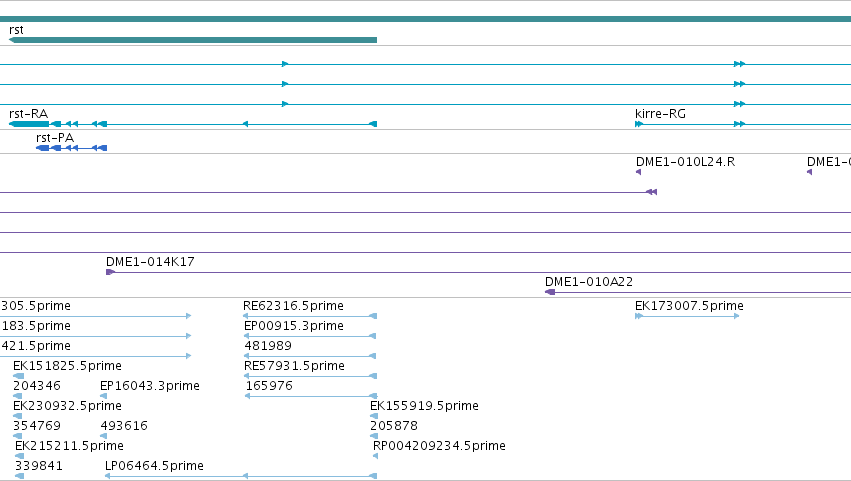
Task: Click the 'EK155919.5prime' label
Action: coord(424,406)
